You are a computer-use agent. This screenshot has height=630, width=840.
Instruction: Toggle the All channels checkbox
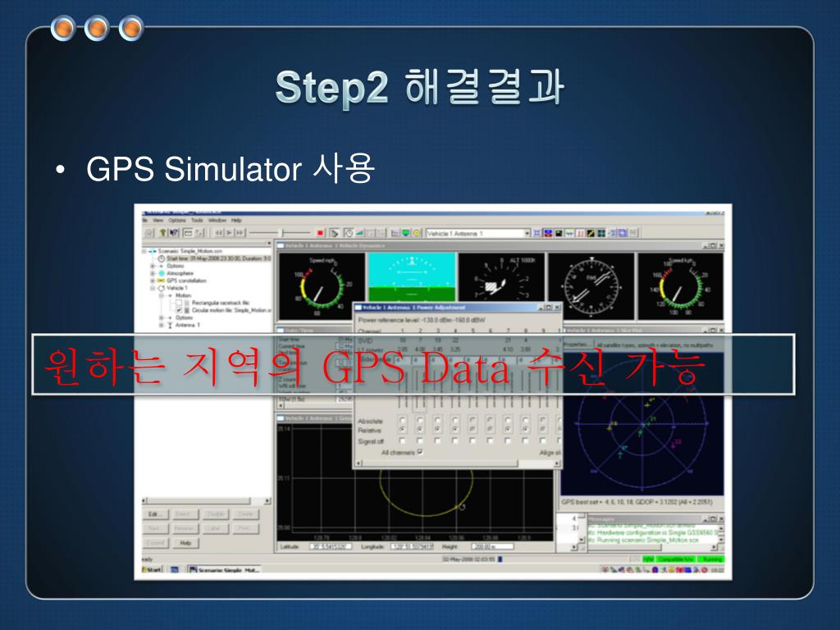[x=420, y=452]
